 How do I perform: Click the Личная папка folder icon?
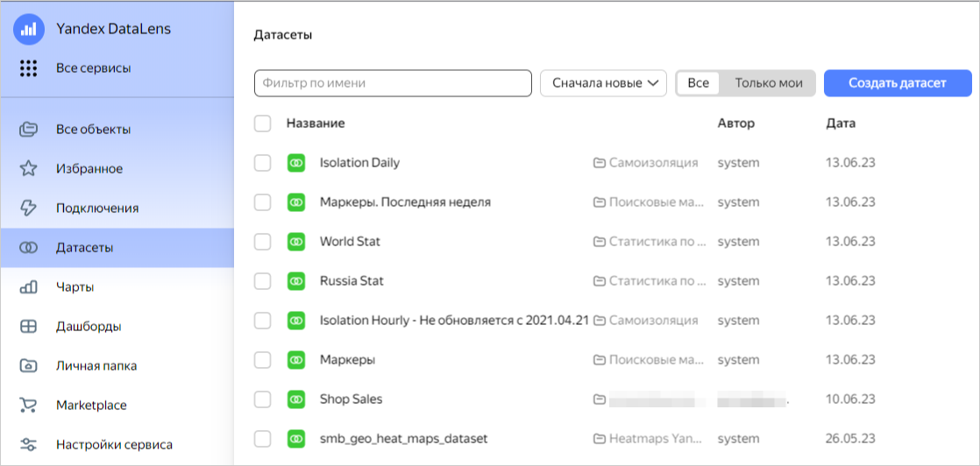[x=29, y=366]
